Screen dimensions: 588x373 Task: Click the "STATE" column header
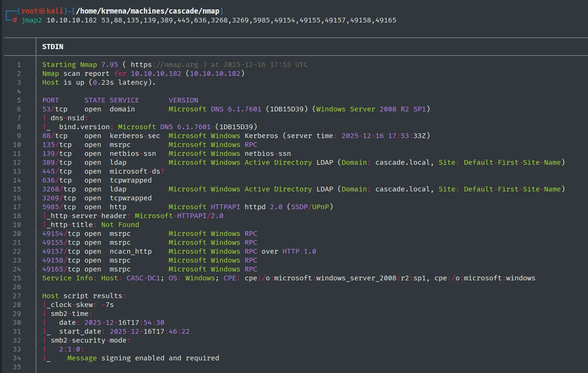coord(95,100)
